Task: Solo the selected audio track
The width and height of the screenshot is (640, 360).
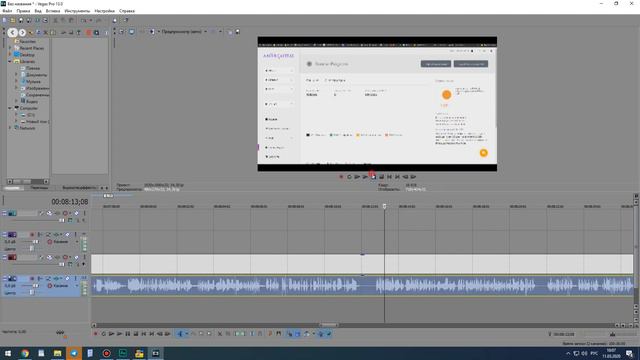Action: [76, 279]
